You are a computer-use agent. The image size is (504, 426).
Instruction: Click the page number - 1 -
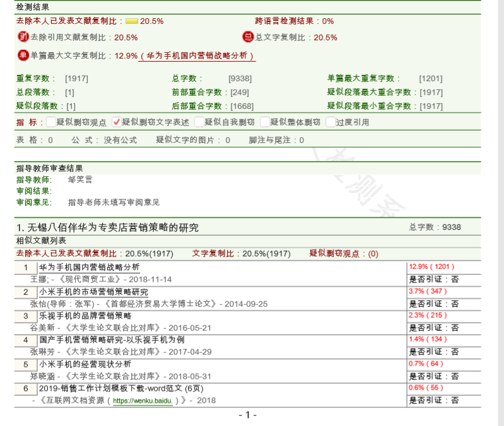[x=247, y=415]
